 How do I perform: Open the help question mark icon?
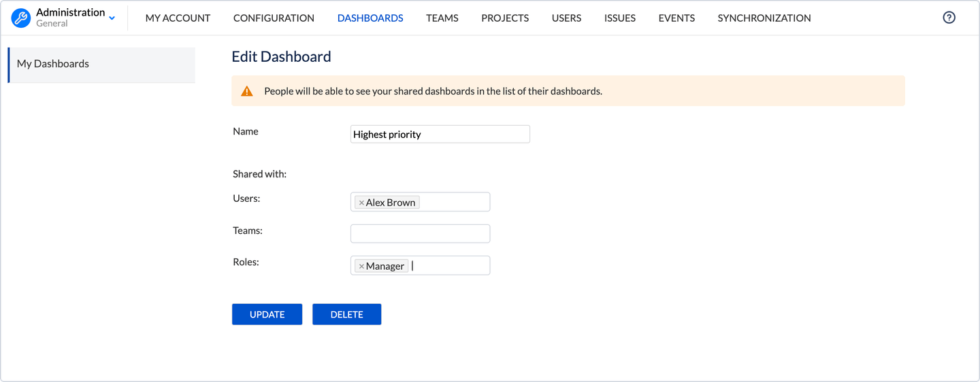point(949,18)
